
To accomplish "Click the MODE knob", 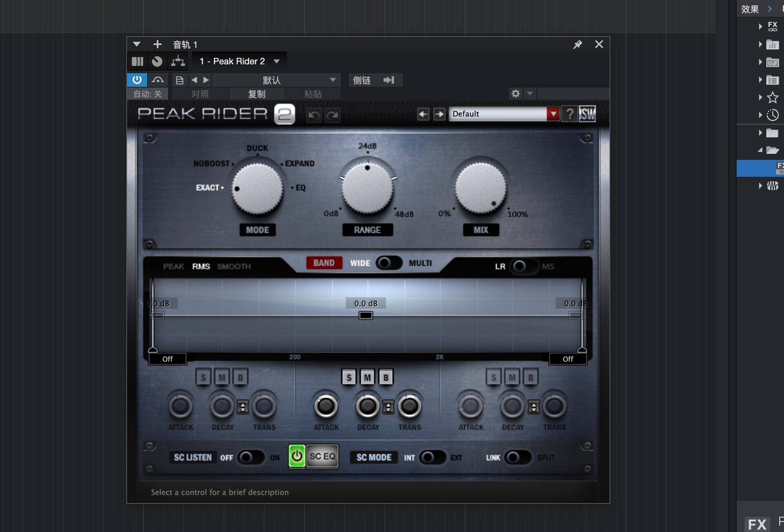I will pos(257,188).
